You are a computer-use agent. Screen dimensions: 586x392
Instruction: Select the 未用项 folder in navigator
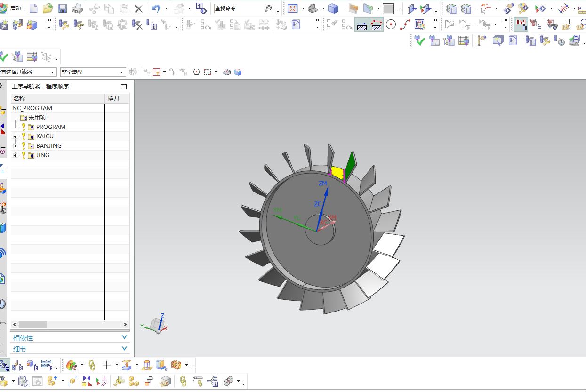click(x=37, y=118)
